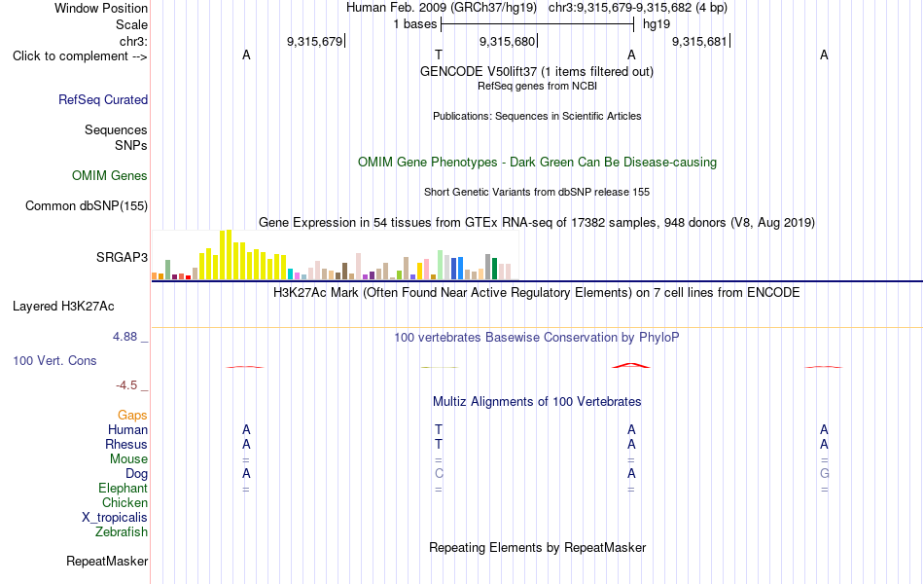Click the Dog row's C base
924x584 pixels.
click(x=439, y=474)
